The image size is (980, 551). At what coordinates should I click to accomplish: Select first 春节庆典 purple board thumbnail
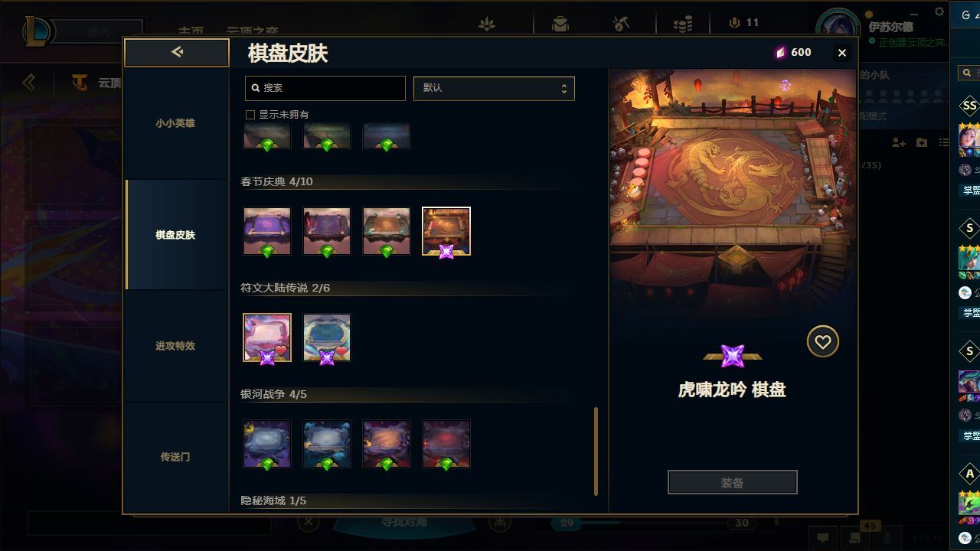267,231
